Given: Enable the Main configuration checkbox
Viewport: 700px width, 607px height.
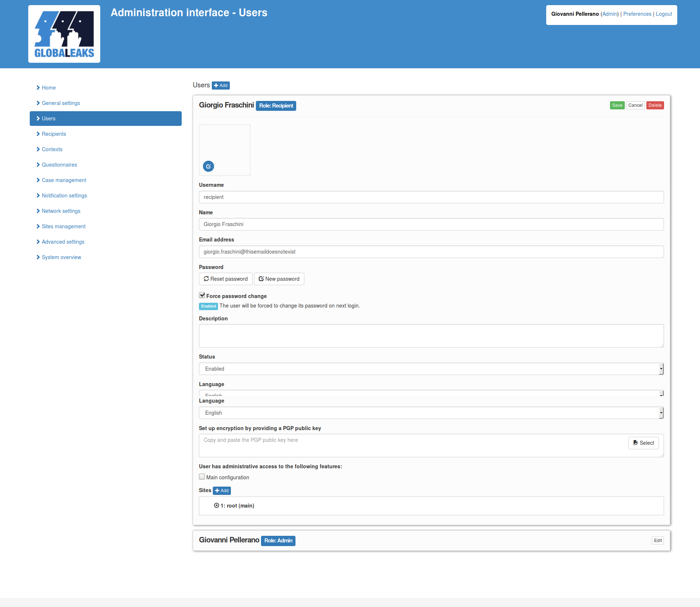Looking at the screenshot, I should tap(202, 477).
